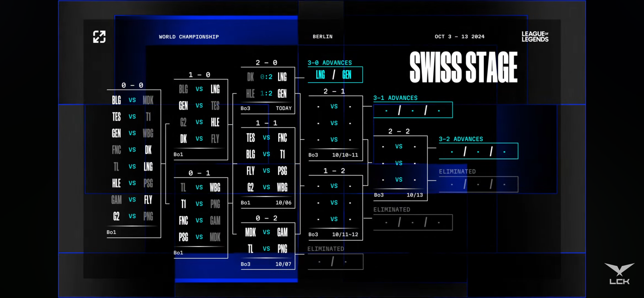Select FNC in the FNC vs DK match
This screenshot has height=298, width=644.
click(x=116, y=150)
